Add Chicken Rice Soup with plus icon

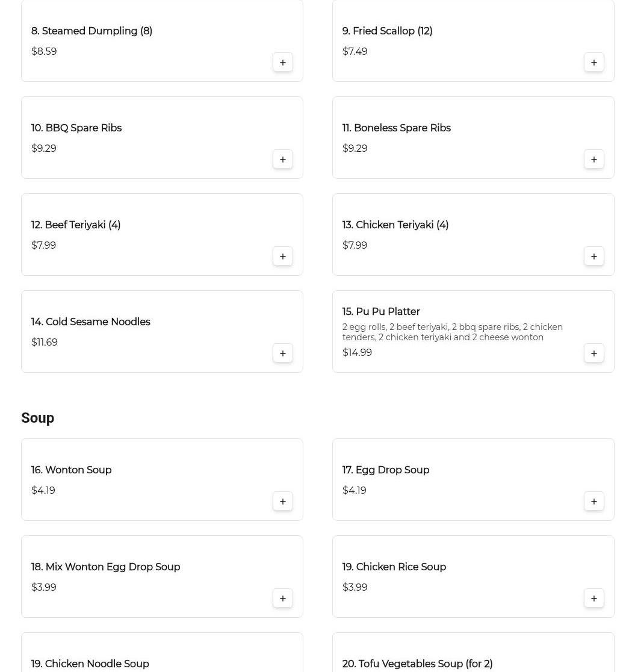tap(594, 599)
